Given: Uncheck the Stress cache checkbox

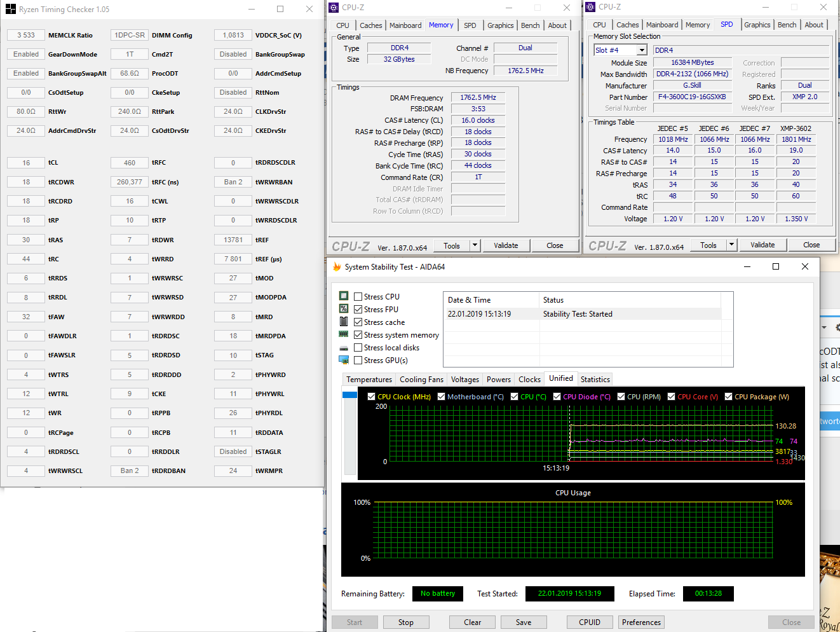Looking at the screenshot, I should pos(358,322).
